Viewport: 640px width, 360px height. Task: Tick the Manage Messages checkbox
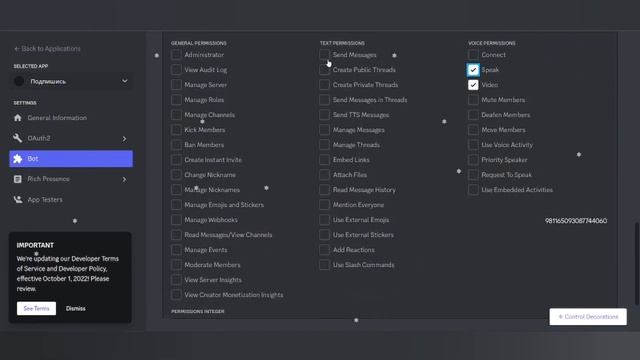(324, 130)
